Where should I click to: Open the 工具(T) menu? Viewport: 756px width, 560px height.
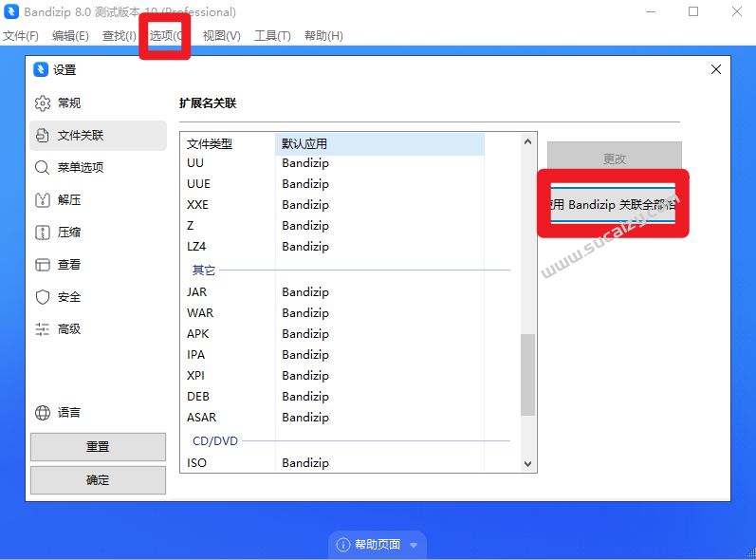click(272, 36)
